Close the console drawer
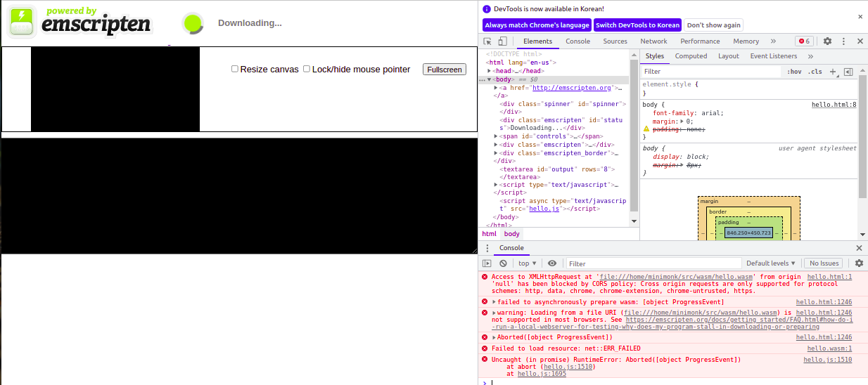868x385 pixels. click(859, 248)
